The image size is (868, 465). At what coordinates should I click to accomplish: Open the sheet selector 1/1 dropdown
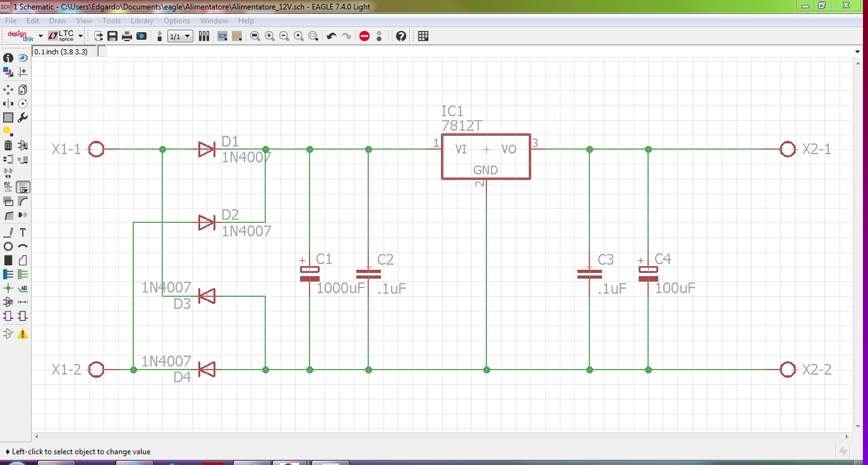pos(180,36)
